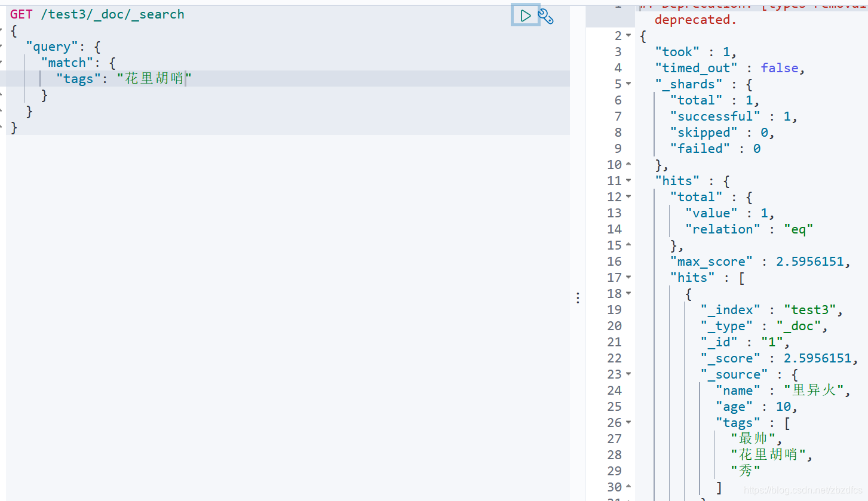This screenshot has height=501, width=868.
Task: Click the panel resize dots handle
Action: [578, 297]
